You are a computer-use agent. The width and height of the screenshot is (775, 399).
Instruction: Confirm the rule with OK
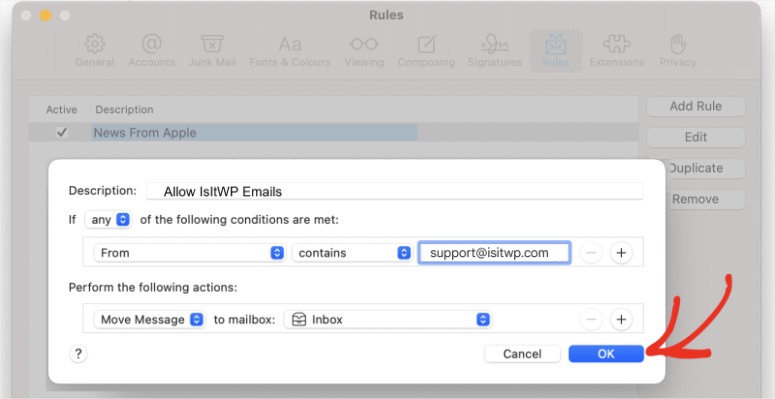coord(606,354)
